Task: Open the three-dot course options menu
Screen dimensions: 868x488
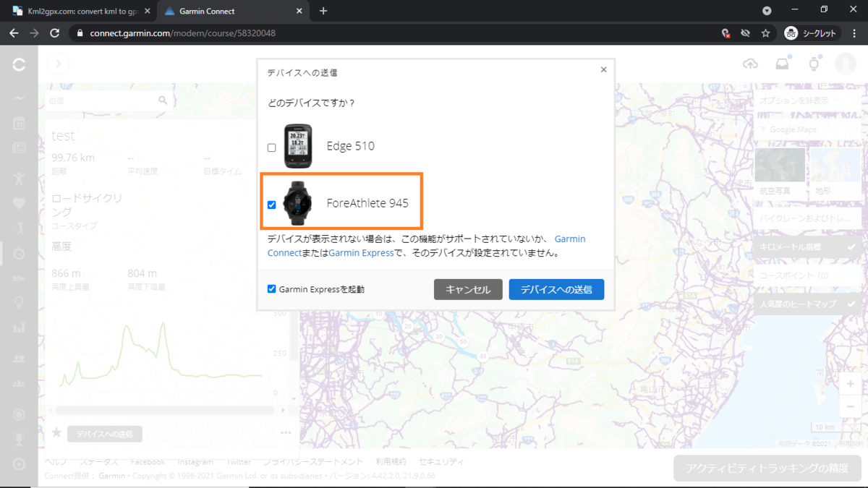Action: click(x=286, y=433)
